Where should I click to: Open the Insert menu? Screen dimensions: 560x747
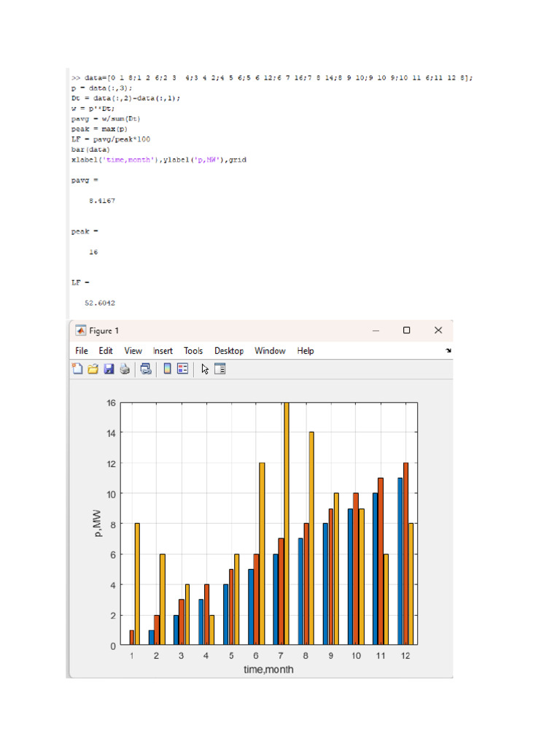(163, 351)
